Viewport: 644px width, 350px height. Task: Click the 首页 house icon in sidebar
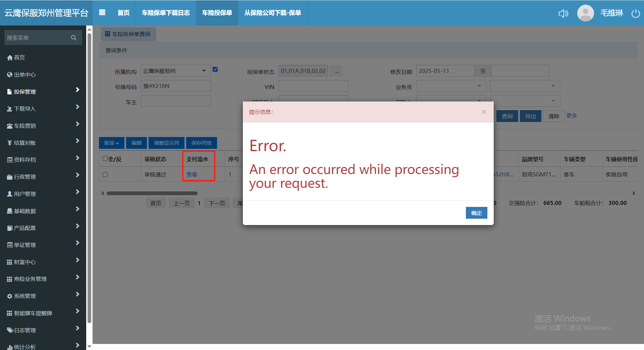point(10,58)
